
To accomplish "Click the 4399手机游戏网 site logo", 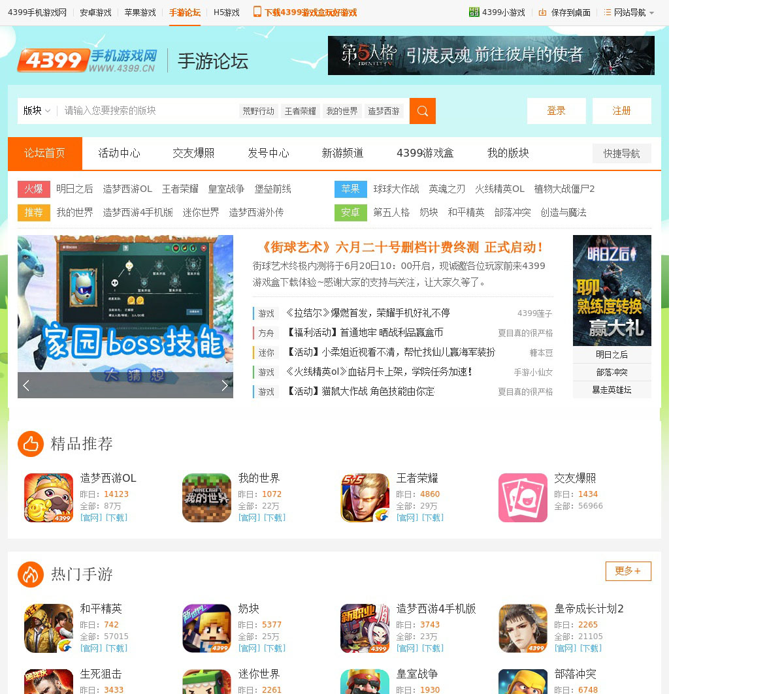I will tap(87, 60).
